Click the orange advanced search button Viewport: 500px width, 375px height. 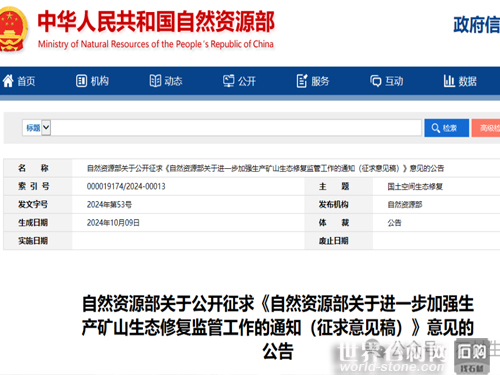click(x=486, y=128)
